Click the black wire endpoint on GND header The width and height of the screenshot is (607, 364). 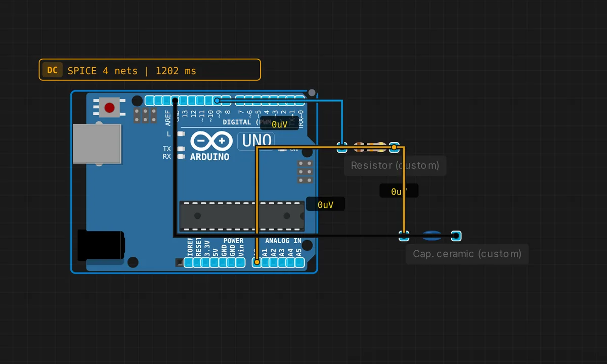click(175, 101)
